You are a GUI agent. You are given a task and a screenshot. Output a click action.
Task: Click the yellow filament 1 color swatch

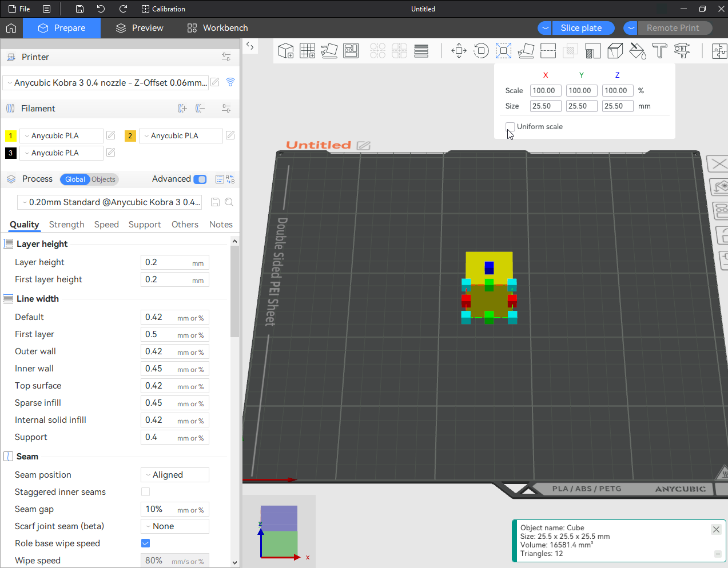(x=11, y=136)
